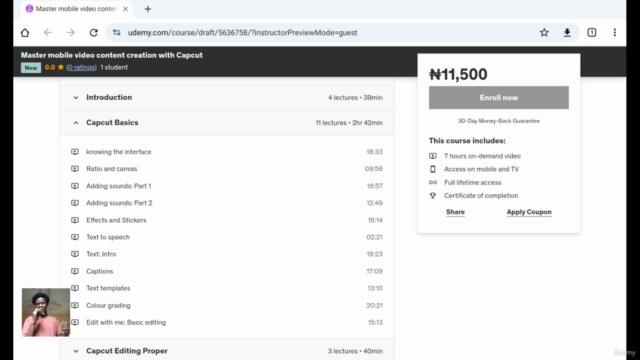Viewport: 640px width, 360px height.
Task: Click video icon beside Adding sounds: Part 2
Action: coord(75,203)
